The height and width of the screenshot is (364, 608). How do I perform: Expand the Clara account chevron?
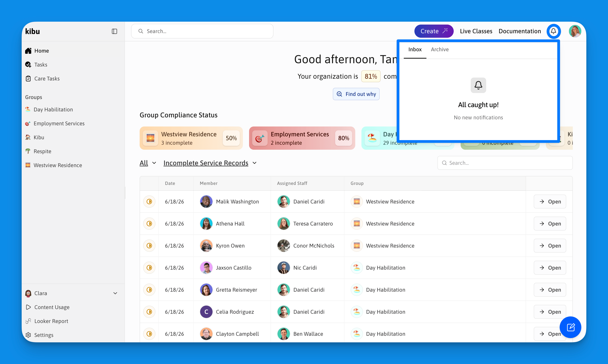click(115, 293)
